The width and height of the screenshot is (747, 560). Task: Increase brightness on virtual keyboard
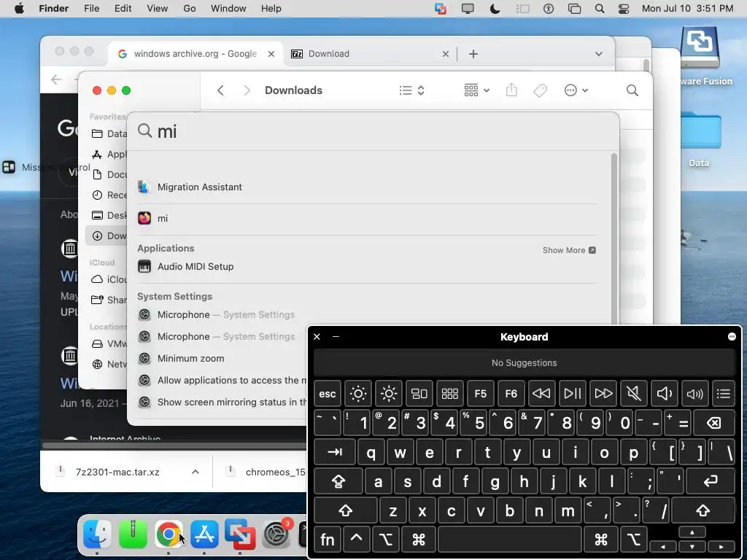pyautogui.click(x=389, y=394)
